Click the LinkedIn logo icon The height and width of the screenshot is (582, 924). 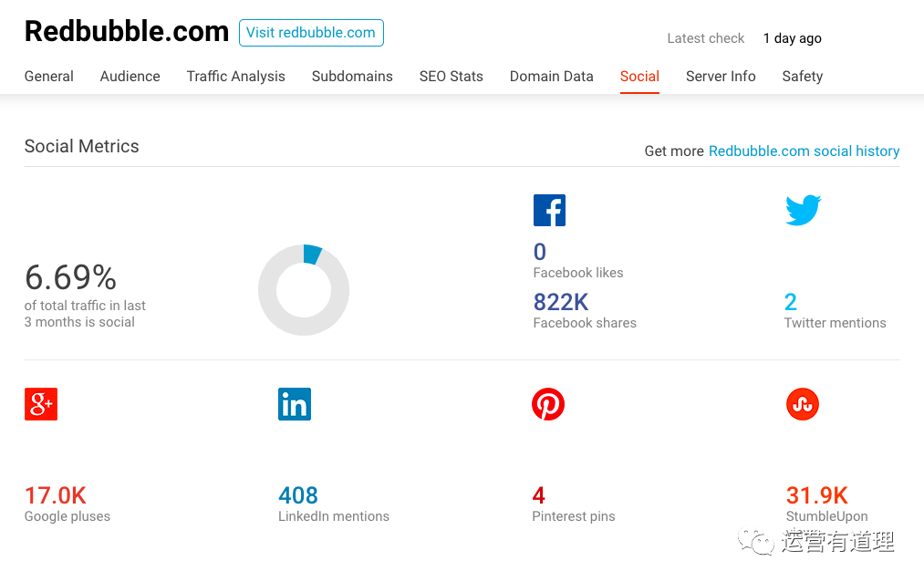[x=295, y=404]
